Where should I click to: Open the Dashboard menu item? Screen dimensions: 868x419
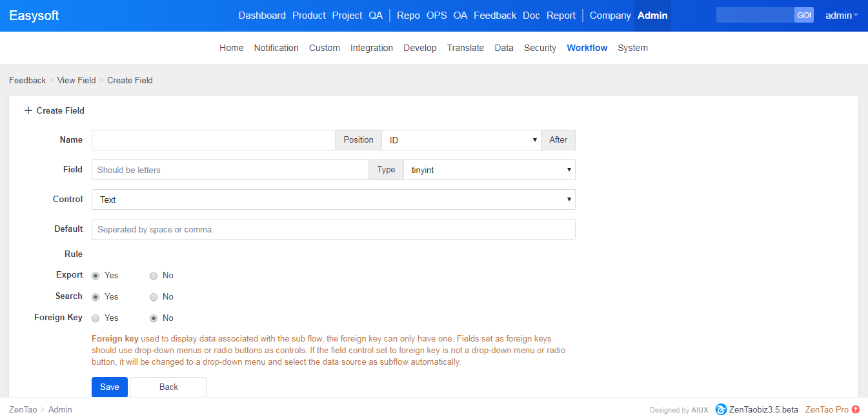(262, 15)
